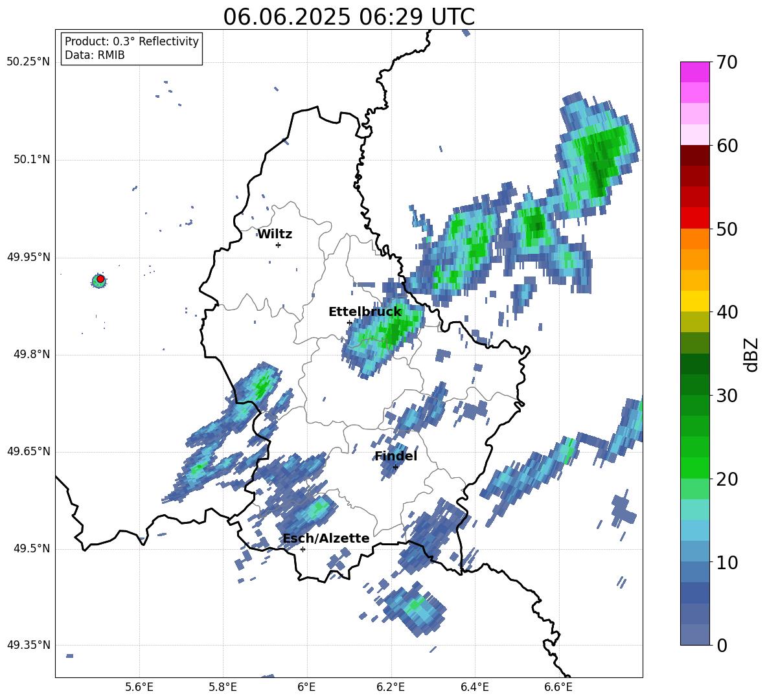This screenshot has height=700, width=767.
Task: Click the 49.35°N latitude label
Action: [x=29, y=645]
